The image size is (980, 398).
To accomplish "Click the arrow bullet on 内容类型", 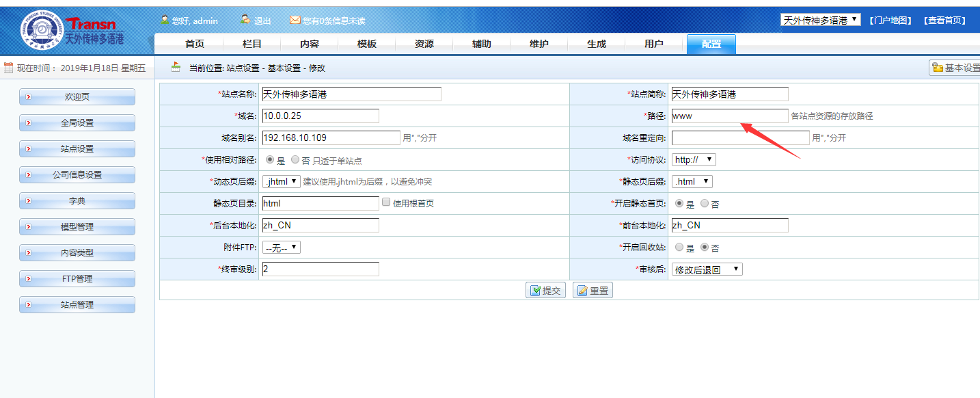I will pos(28,253).
